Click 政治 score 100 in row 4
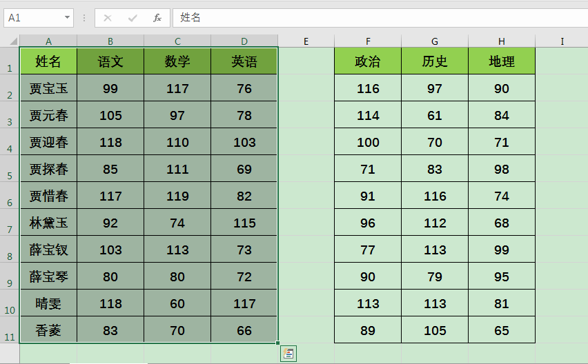The image size is (588, 364). point(368,142)
